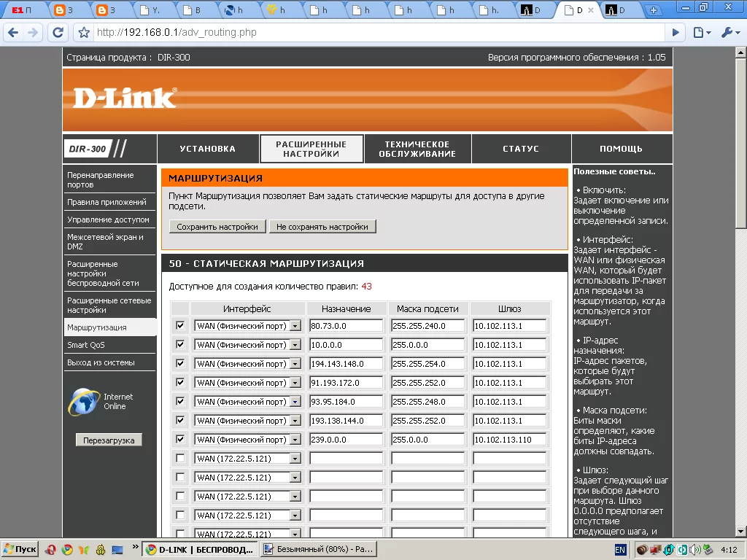Close the active browser tab
This screenshot has height=560, width=747.
click(x=591, y=10)
